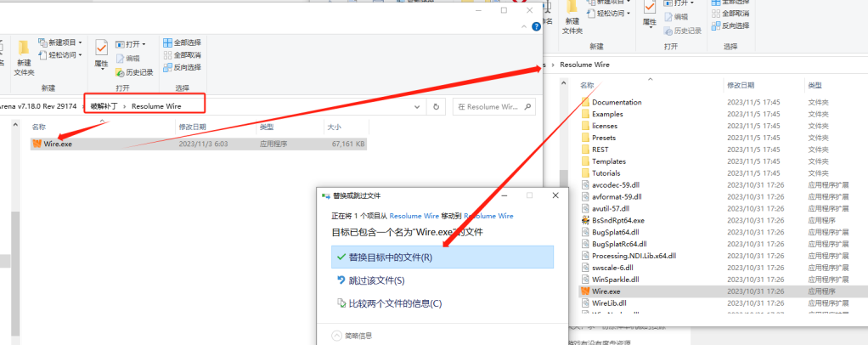This screenshot has height=345, width=868.
Task: Navigate to the 破解补丁 breadcrumb
Action: [104, 106]
